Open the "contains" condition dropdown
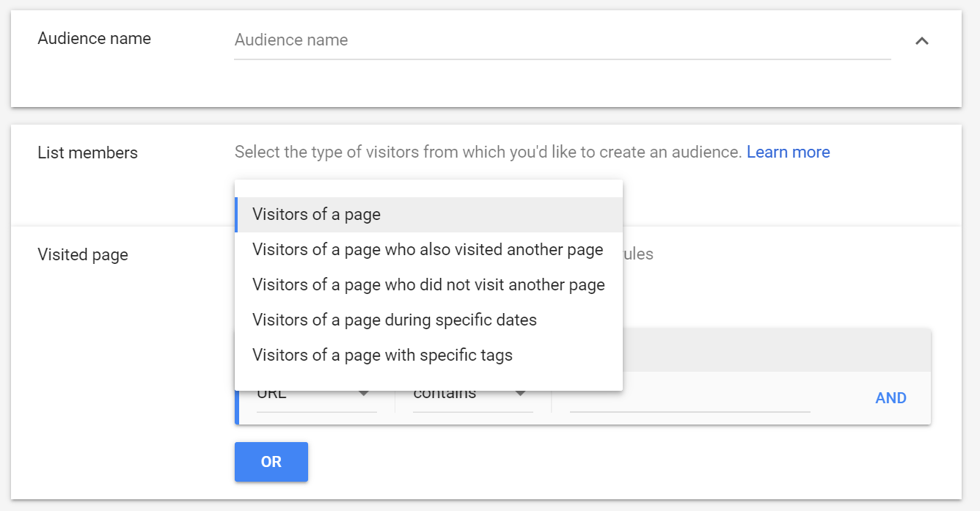Screen dimensions: 980x511 472,397
